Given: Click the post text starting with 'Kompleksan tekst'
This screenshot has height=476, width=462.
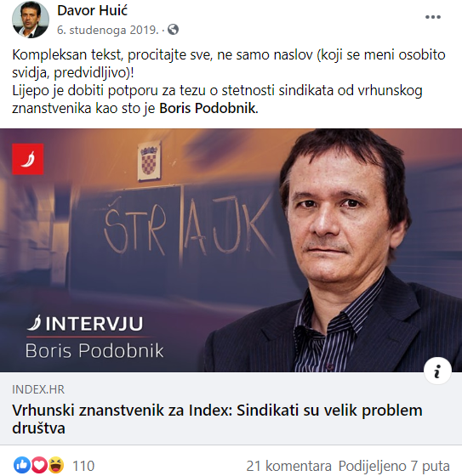Looking at the screenshot, I should (229, 82).
